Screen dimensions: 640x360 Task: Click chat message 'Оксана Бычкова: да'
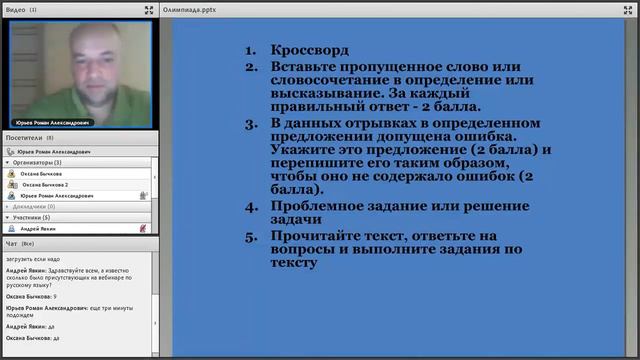33,338
